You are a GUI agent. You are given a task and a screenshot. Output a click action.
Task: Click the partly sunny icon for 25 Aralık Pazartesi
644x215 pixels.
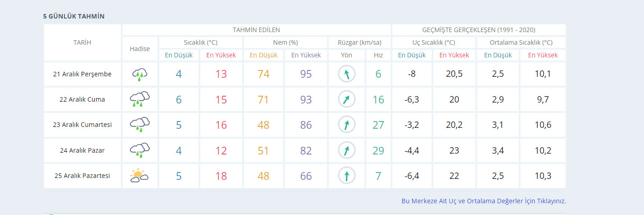point(140,176)
